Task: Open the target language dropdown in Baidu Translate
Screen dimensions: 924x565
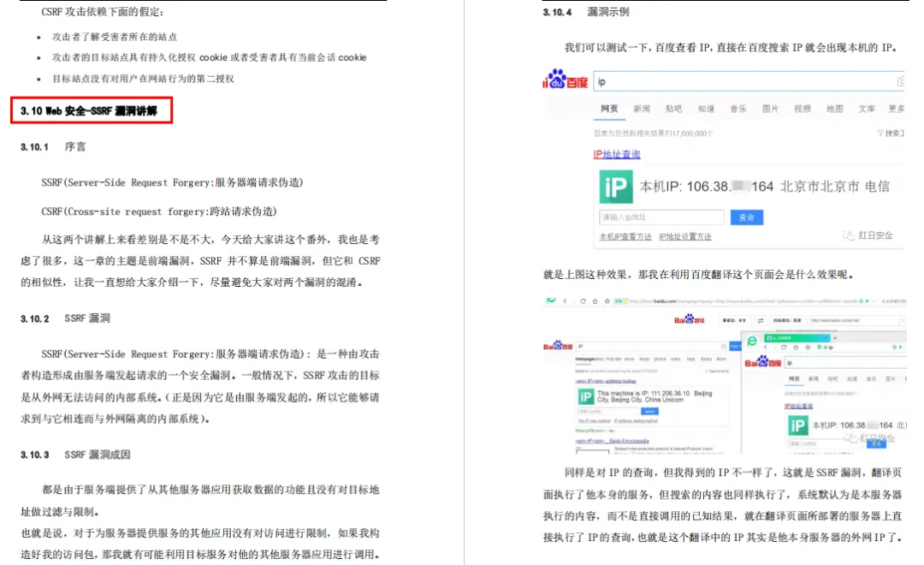Action: click(x=786, y=321)
